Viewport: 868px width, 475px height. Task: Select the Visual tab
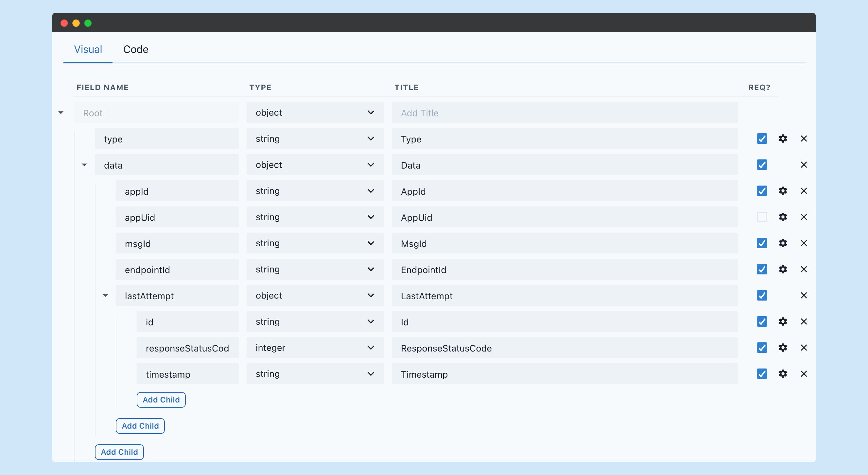click(x=88, y=49)
